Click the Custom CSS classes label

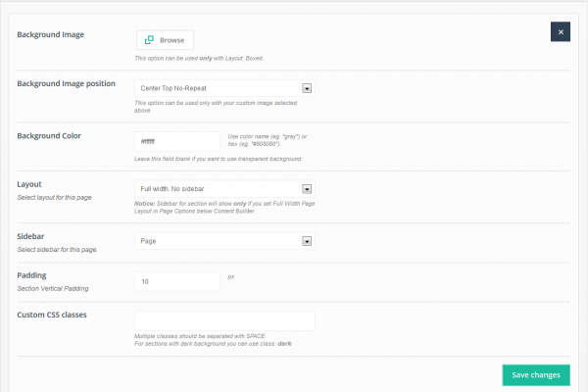(52, 315)
